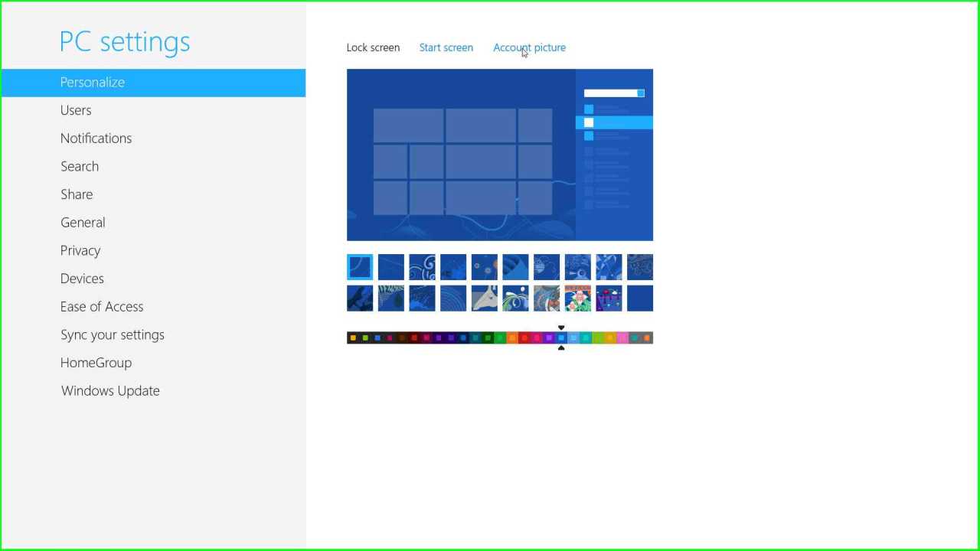Pick the concentric circles background pattern
The image size is (980, 551).
pyautogui.click(x=453, y=298)
